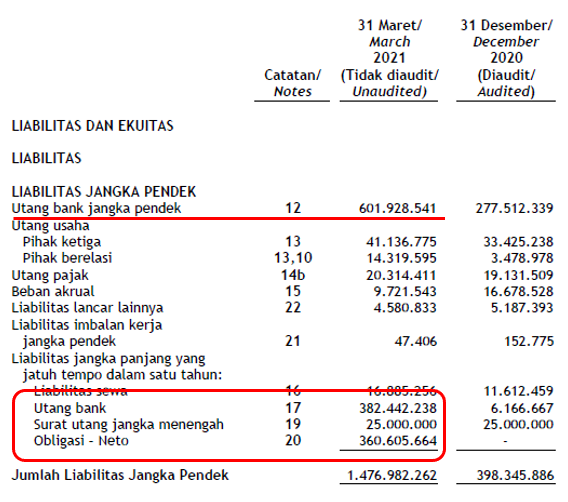Click the Beban akrual label
The width and height of the screenshot is (568, 502).
point(53,291)
